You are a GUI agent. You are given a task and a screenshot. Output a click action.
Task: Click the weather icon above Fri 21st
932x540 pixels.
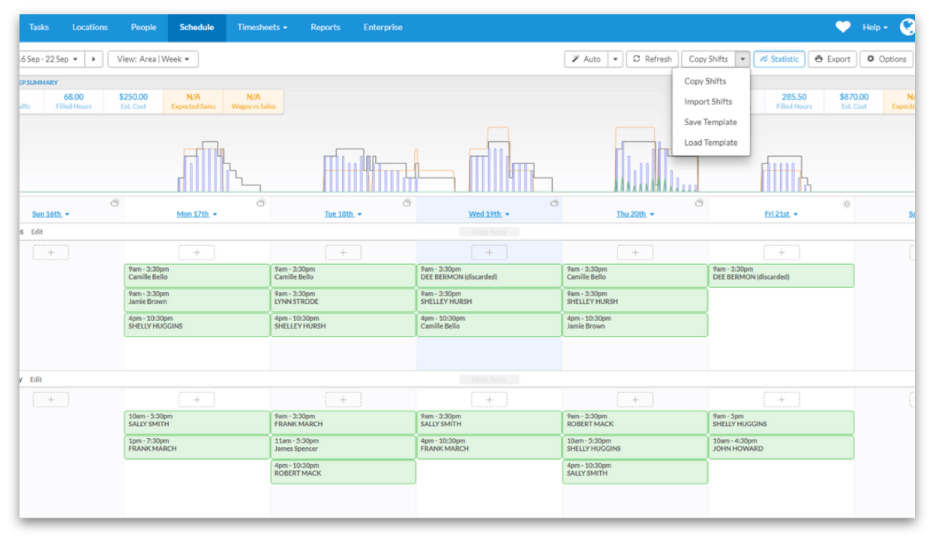click(846, 203)
